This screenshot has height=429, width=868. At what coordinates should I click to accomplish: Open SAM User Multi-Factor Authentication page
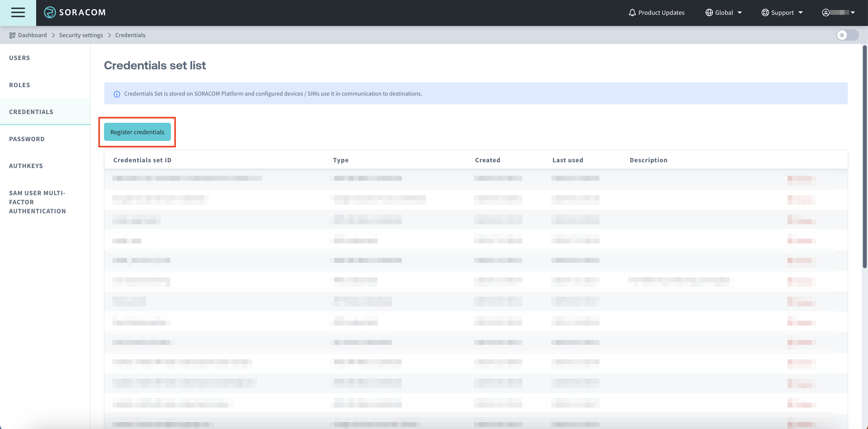point(37,202)
